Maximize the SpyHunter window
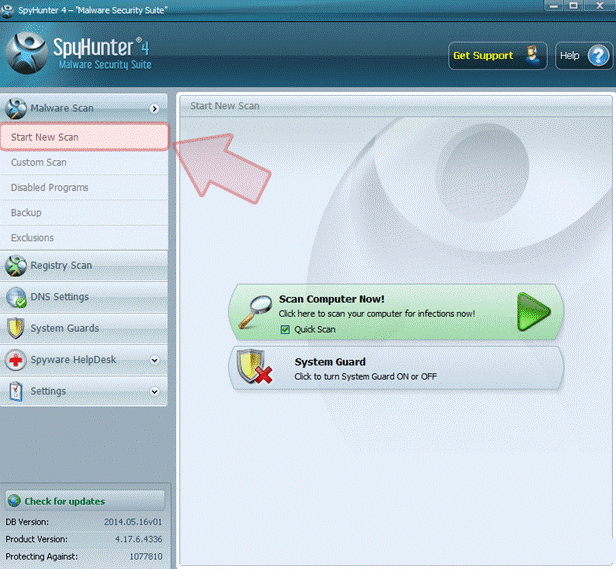Image resolution: width=616 pixels, height=569 pixels. point(574,6)
